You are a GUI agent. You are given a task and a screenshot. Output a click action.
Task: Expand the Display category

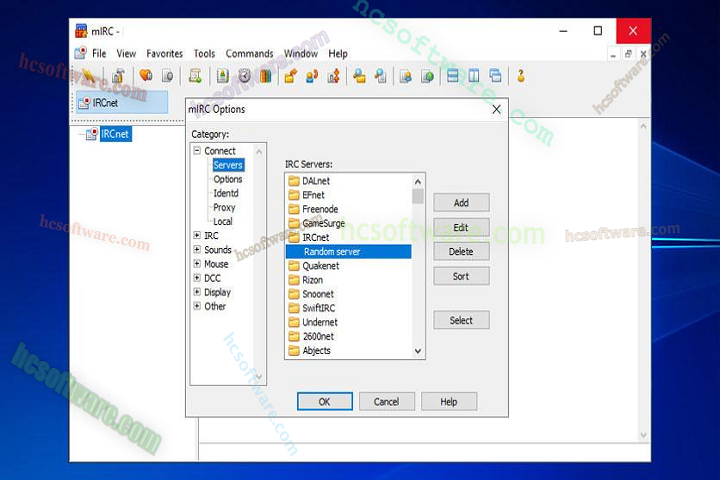(197, 292)
